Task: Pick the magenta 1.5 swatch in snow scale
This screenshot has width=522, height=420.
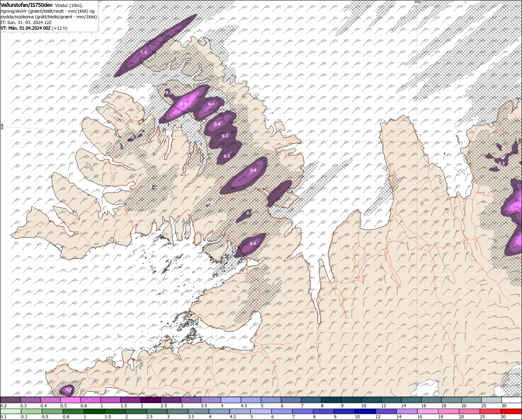Action: [x=130, y=400]
